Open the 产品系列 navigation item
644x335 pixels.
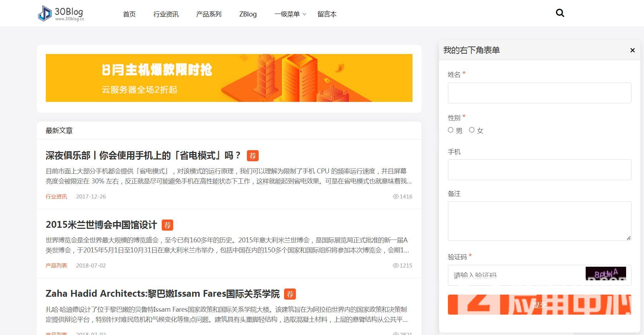(x=209, y=14)
